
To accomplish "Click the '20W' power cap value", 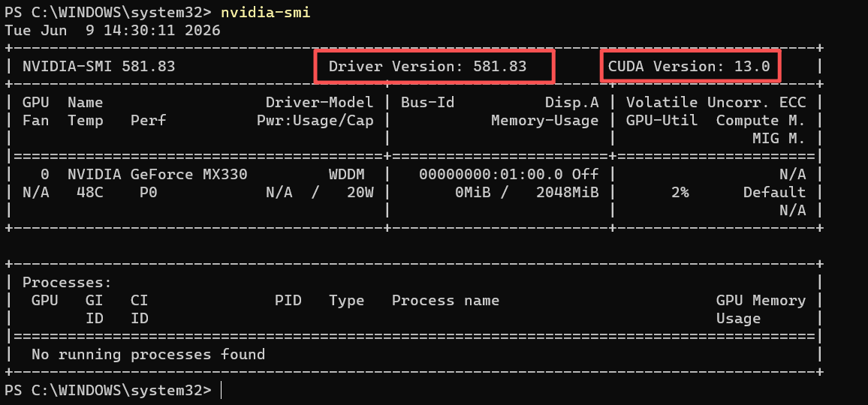I will (360, 193).
